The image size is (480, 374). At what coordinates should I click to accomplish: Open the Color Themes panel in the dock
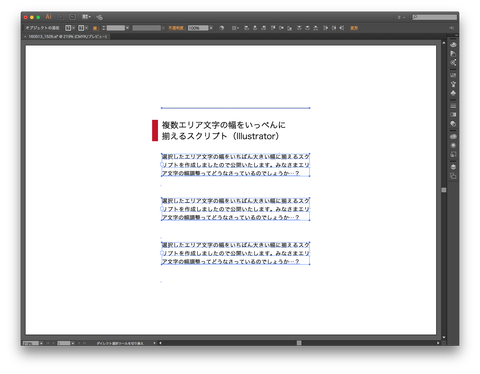(453, 62)
